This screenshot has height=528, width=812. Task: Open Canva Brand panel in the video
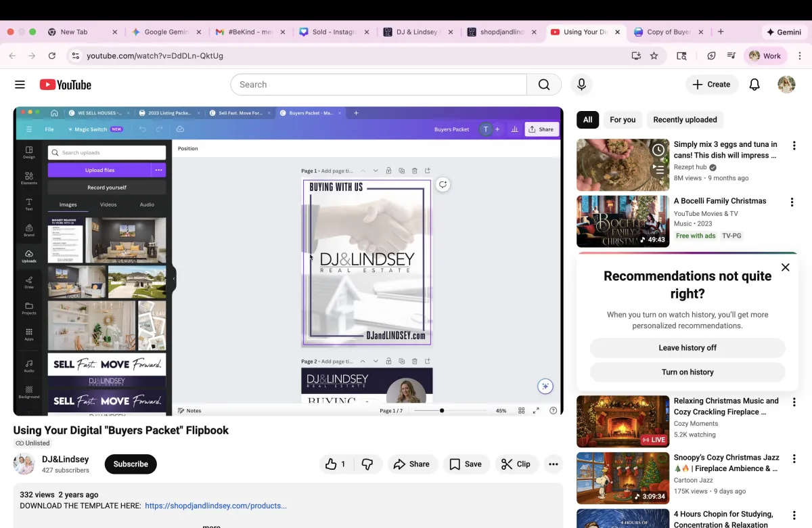[x=29, y=230]
